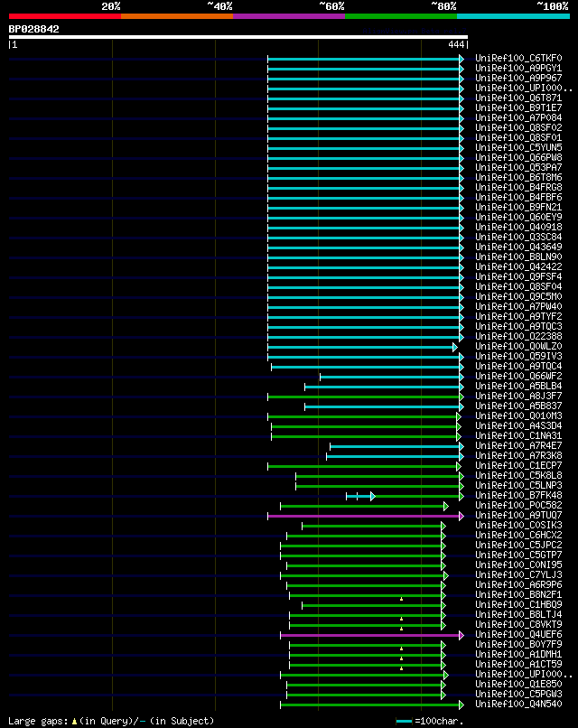
Task: Click the BP028842 query name
Action: click(x=34, y=29)
